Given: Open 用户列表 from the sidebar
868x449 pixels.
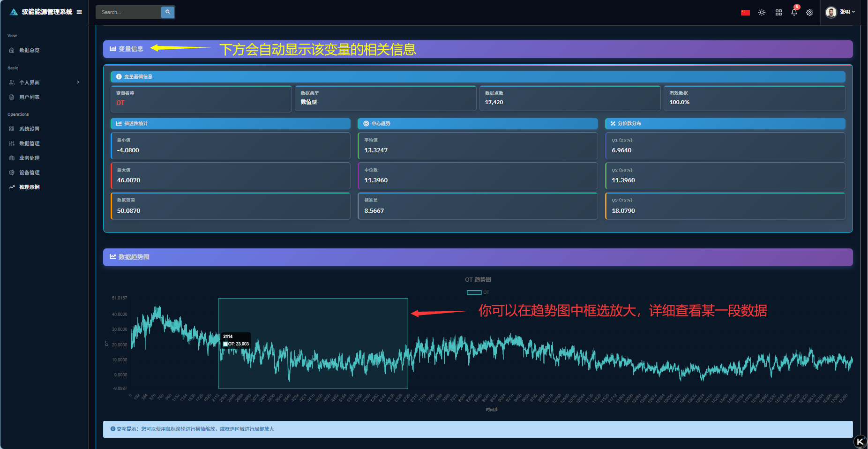Looking at the screenshot, I should [x=29, y=97].
